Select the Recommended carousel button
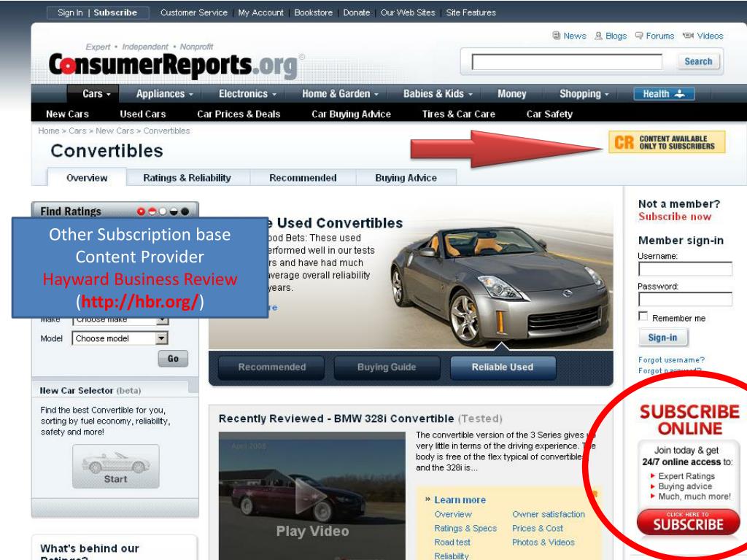 (271, 367)
